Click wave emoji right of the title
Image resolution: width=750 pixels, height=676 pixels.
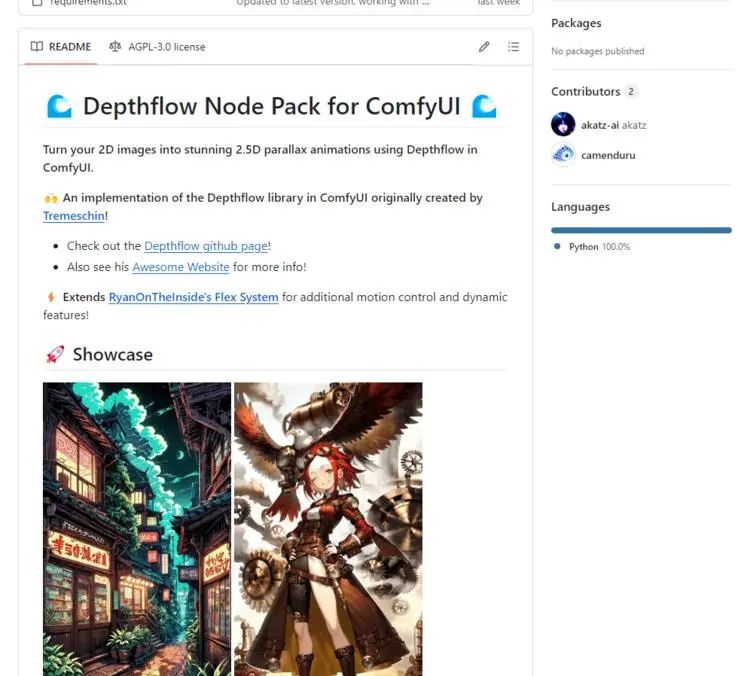[x=484, y=106]
